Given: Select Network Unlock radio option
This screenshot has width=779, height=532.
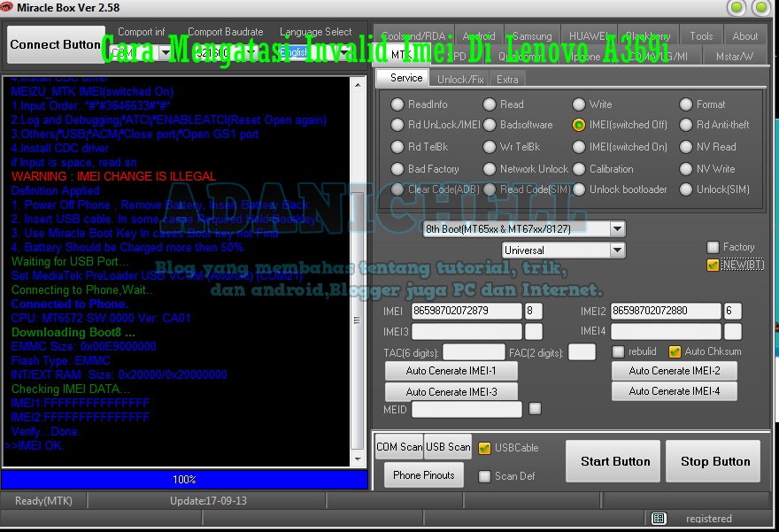Looking at the screenshot, I should click(490, 169).
